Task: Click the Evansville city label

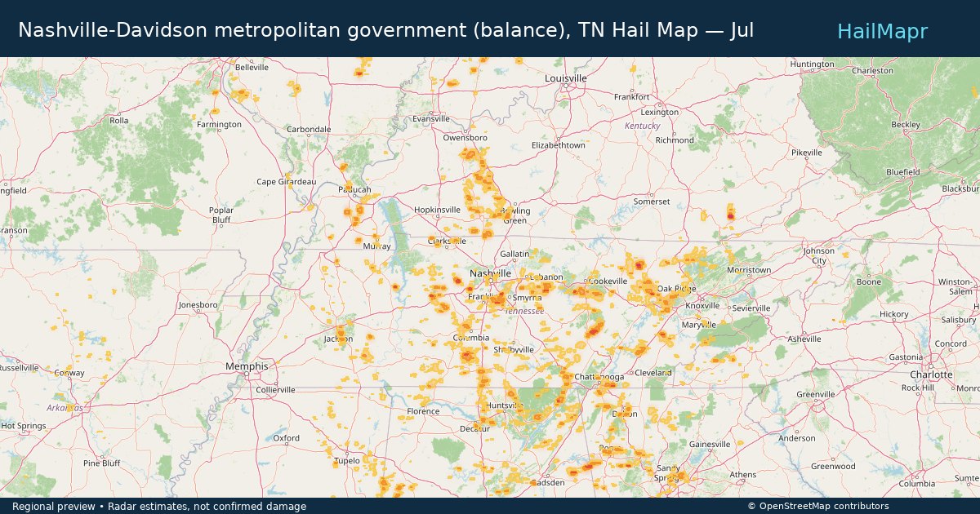Action: 431,118
